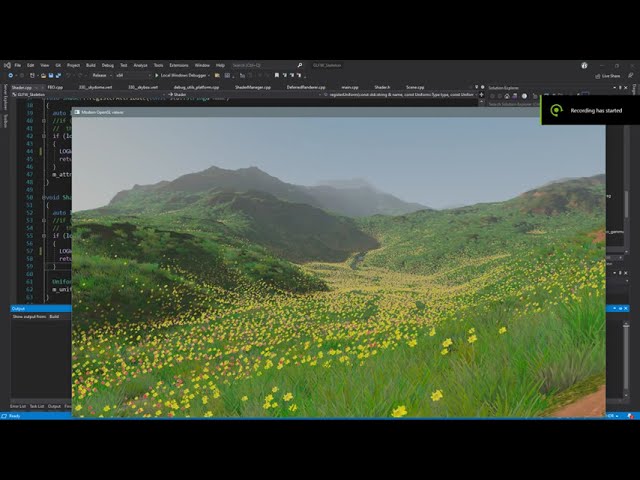Open Solution Explorer window options dropdown
The image size is (640, 480).
point(615,88)
